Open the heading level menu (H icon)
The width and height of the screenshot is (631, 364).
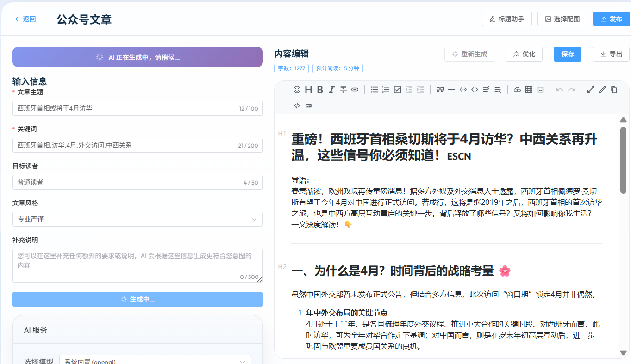point(308,90)
